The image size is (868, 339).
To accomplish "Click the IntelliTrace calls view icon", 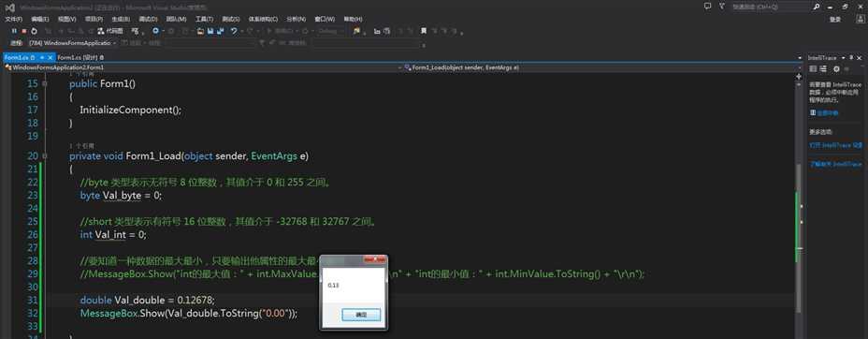I will pyautogui.click(x=823, y=68).
